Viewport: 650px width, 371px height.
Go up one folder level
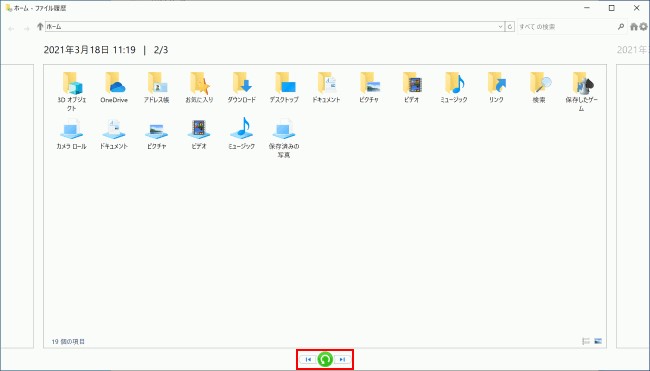tap(40, 27)
